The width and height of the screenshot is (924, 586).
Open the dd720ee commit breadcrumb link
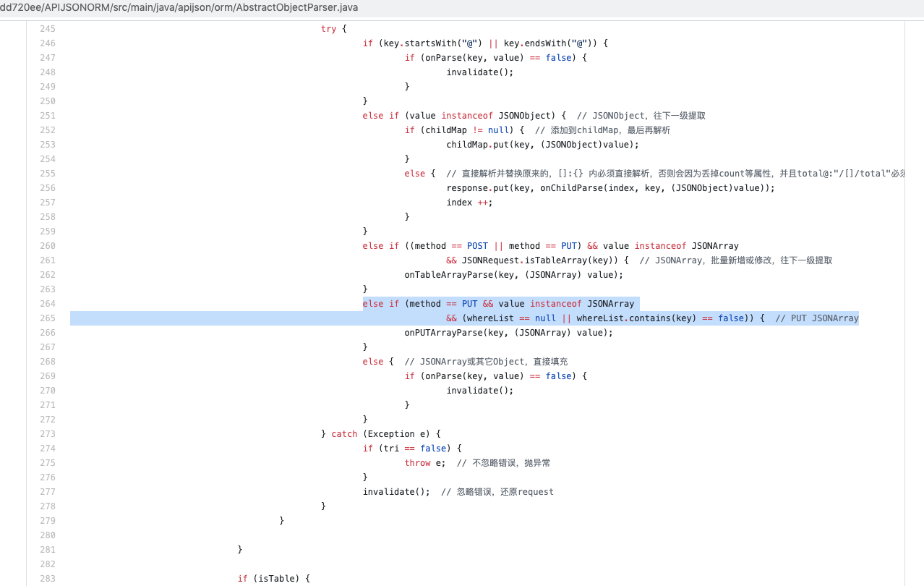20,8
